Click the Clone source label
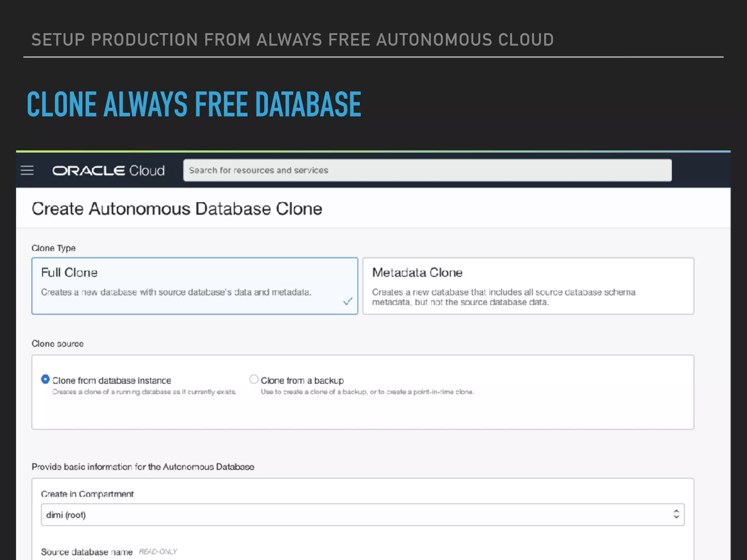747x560 pixels. coord(58,343)
